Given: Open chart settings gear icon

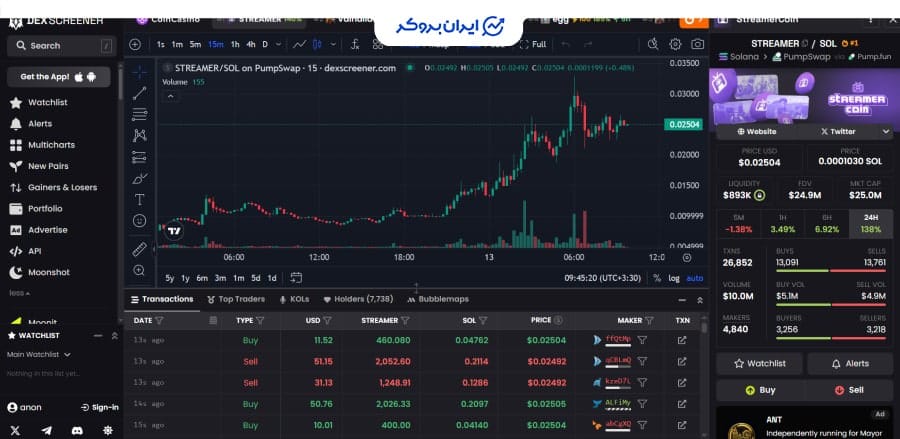Looking at the screenshot, I should 675,44.
